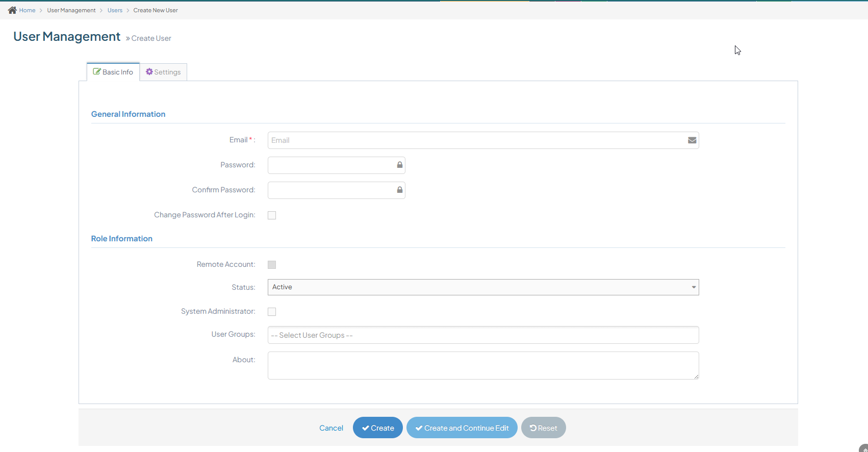868x452 pixels.
Task: Enable Change Password After Login checkbox
Action: coord(272,215)
